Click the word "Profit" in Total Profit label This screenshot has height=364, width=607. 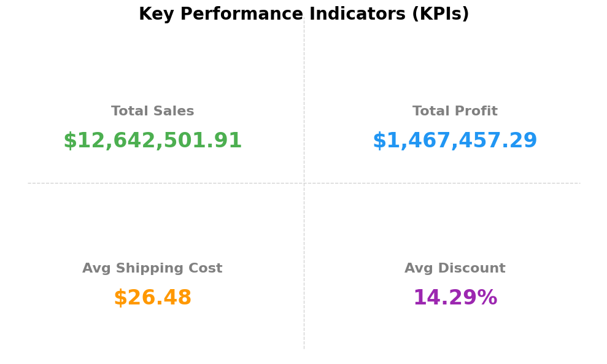coord(476,112)
